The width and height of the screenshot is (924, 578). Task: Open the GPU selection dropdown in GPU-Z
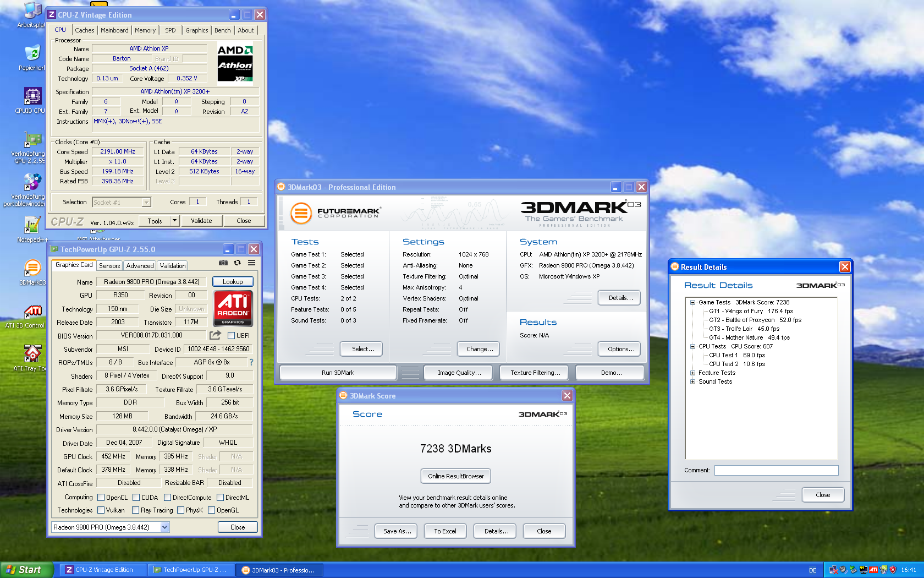(x=164, y=527)
